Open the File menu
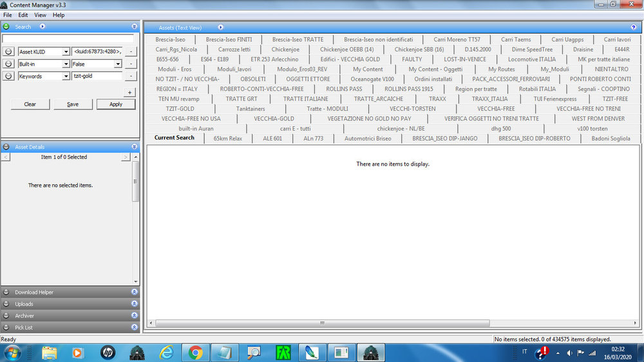This screenshot has height=362, width=644. tap(7, 15)
